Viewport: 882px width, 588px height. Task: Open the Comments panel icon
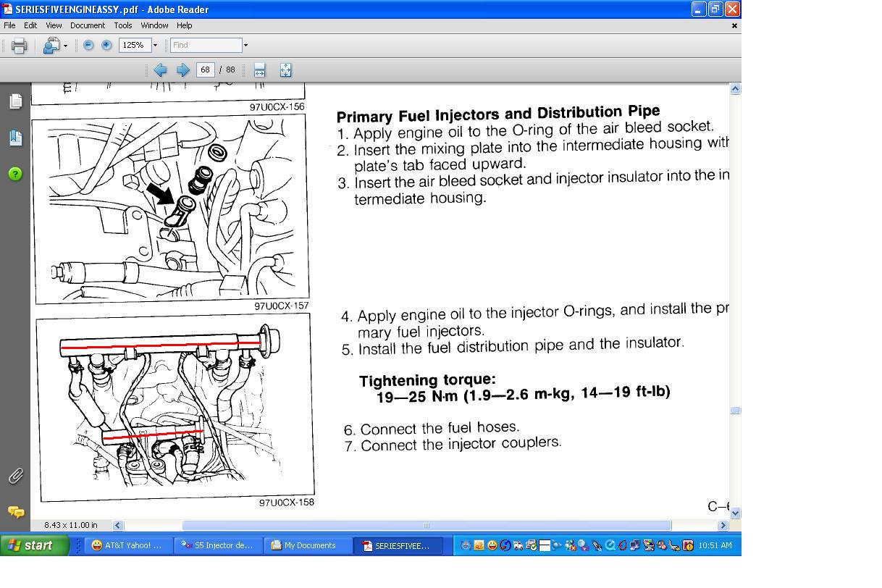tap(15, 512)
